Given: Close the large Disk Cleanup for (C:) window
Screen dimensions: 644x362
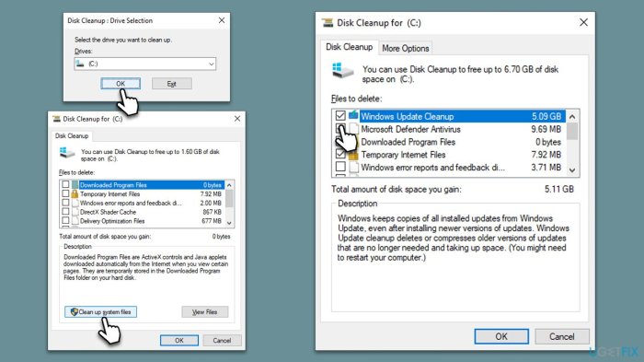Looking at the screenshot, I should point(583,23).
